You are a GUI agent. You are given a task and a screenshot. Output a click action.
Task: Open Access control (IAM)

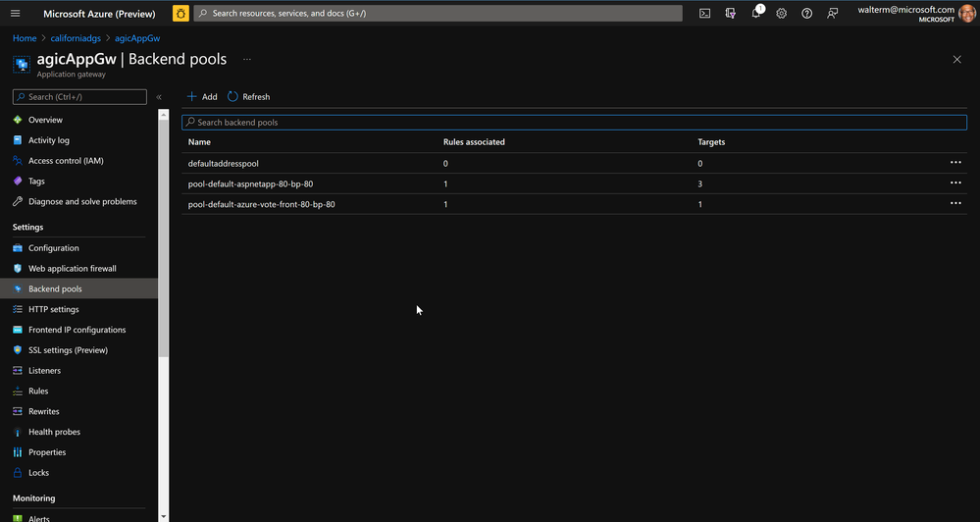pos(66,161)
